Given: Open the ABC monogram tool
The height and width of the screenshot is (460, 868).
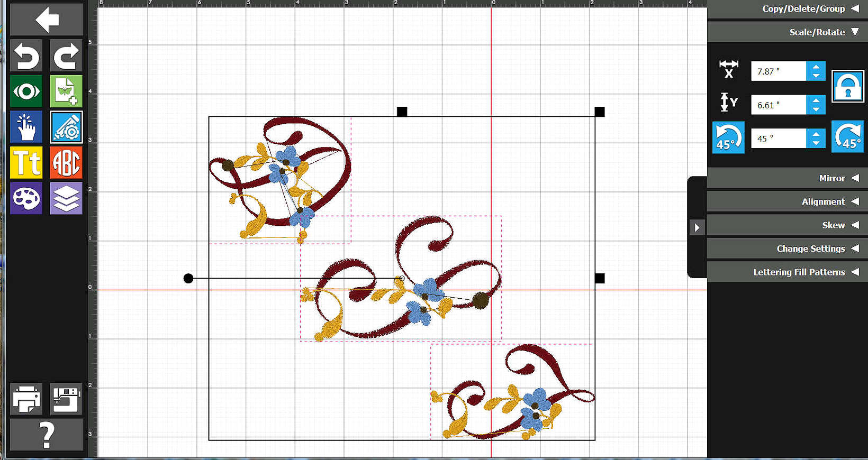Looking at the screenshot, I should point(66,162).
